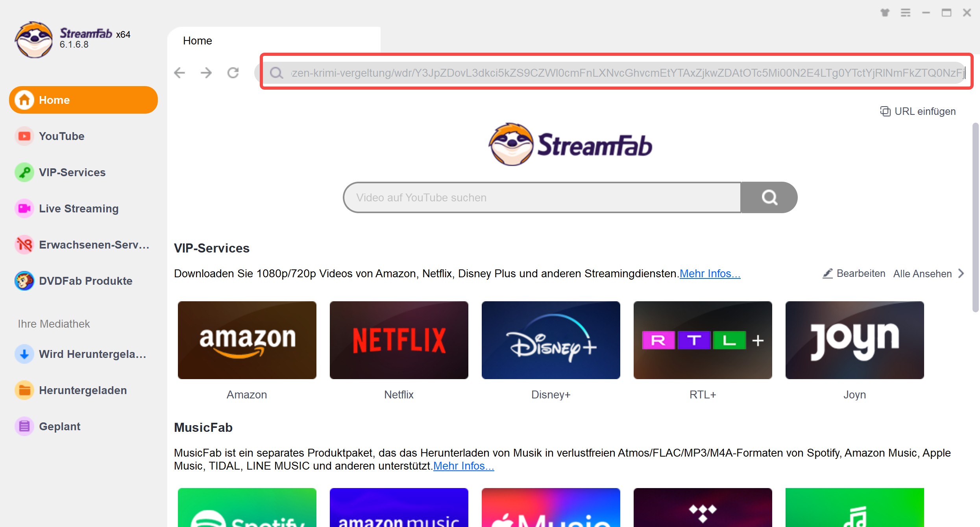Open Live Streaming in the sidebar
The width and height of the screenshot is (980, 527).
click(x=78, y=208)
